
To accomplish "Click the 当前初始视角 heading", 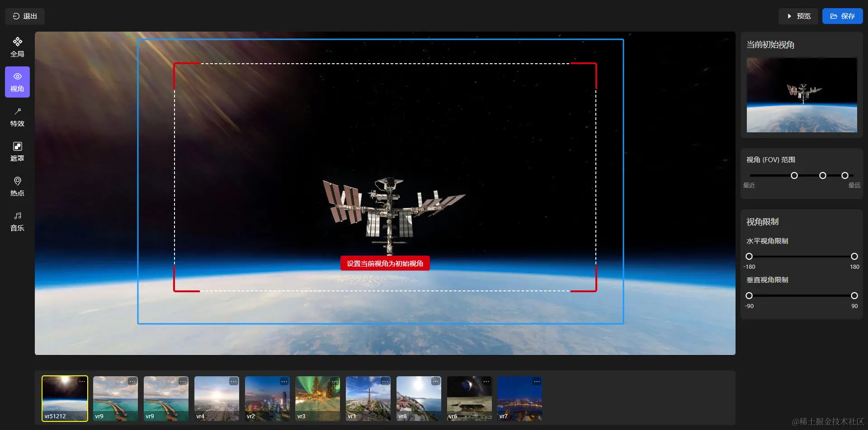I will pos(770,45).
